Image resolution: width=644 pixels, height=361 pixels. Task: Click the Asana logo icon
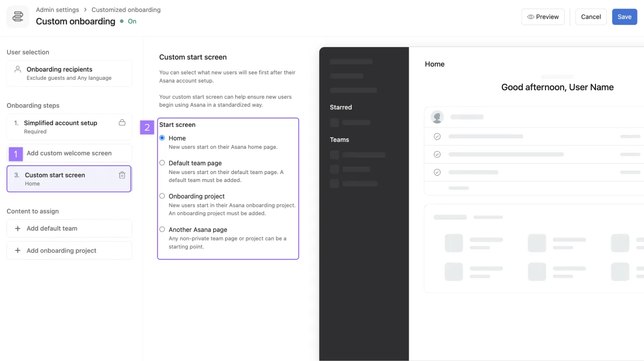point(17,16)
